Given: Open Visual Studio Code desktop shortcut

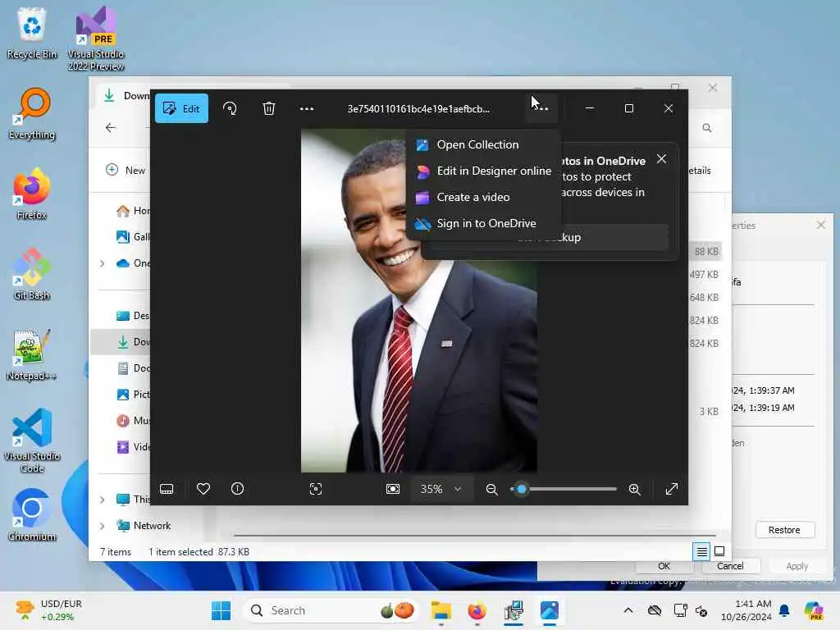Looking at the screenshot, I should click(x=32, y=441).
